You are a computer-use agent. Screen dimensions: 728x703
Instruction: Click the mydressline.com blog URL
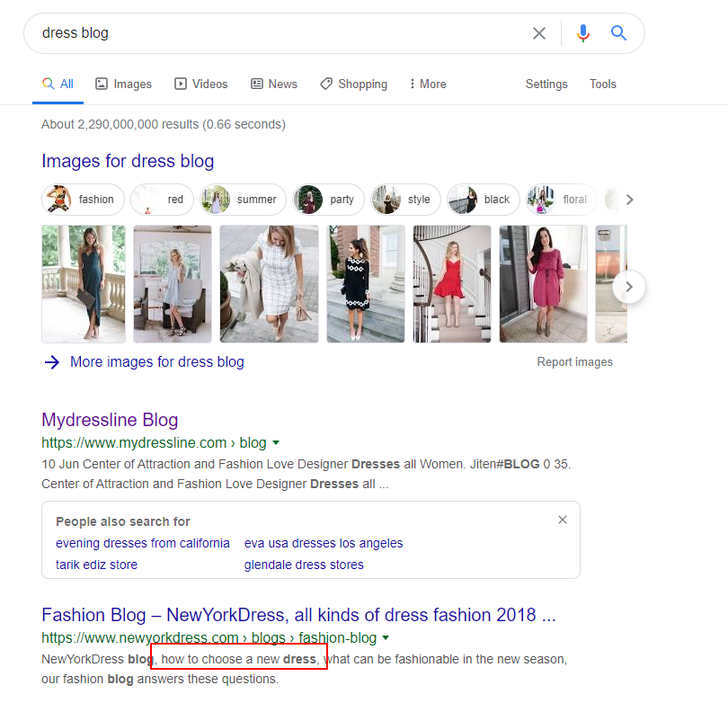click(x=155, y=443)
